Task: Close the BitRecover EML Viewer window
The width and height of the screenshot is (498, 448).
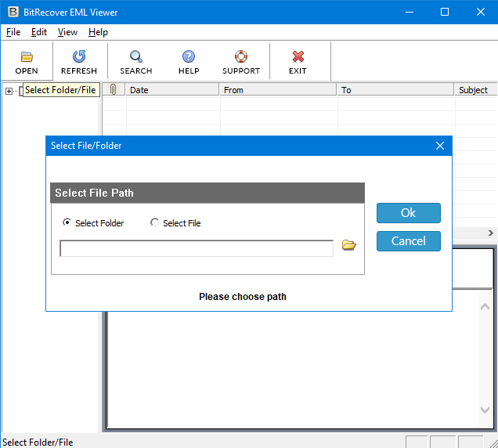Action: [x=481, y=12]
